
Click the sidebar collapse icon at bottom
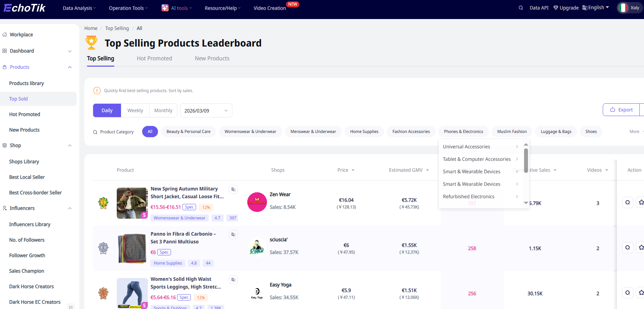pyautogui.click(x=71, y=307)
